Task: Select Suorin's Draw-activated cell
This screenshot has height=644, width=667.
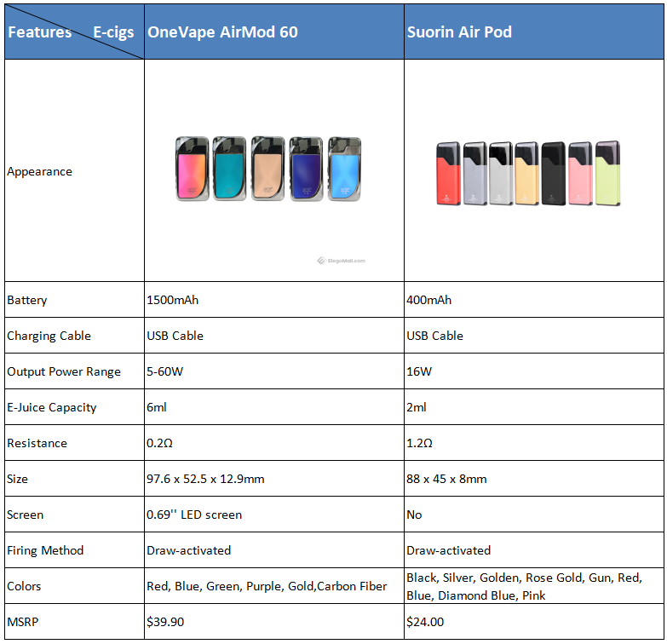Action: point(534,549)
